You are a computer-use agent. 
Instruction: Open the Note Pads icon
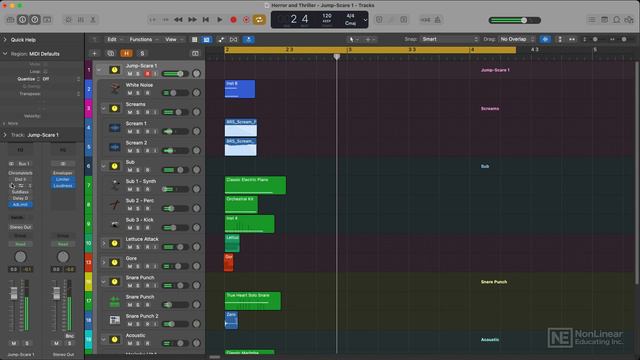click(x=604, y=20)
